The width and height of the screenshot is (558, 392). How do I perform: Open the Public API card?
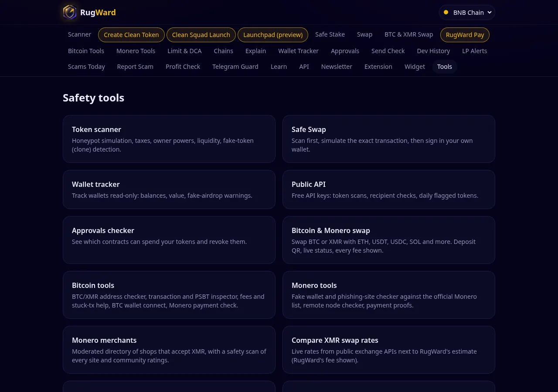pos(389,189)
